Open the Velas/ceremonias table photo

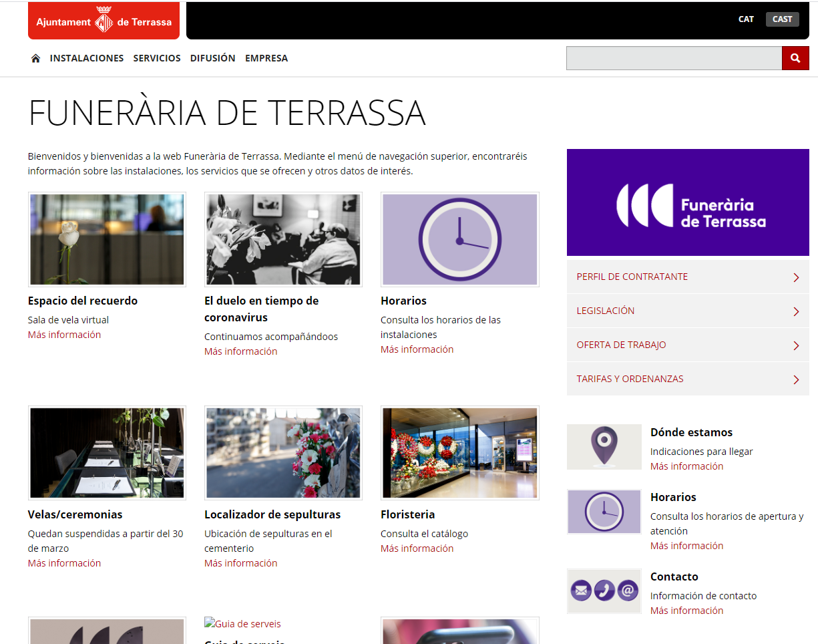point(107,453)
